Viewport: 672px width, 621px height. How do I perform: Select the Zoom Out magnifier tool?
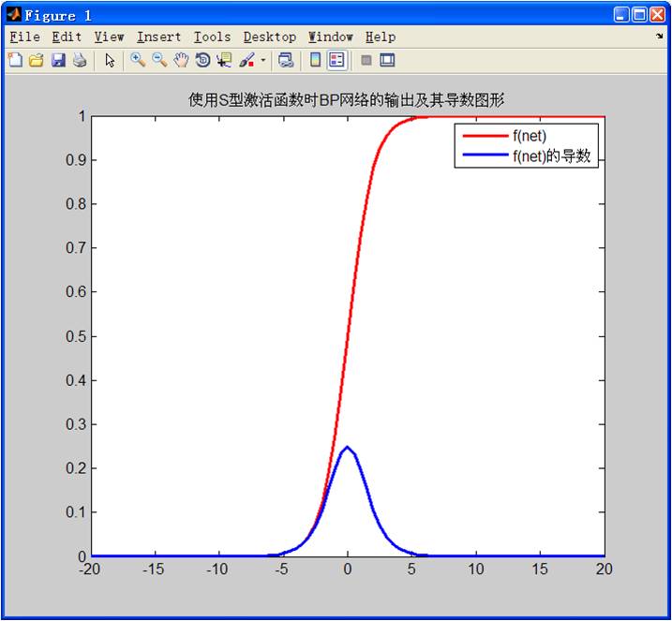click(159, 60)
